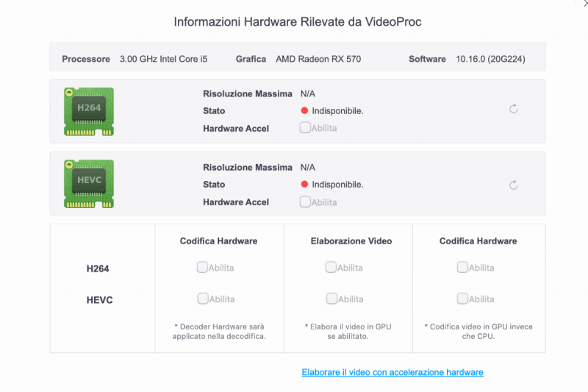Click the 'Grafica' label

pos(251,59)
